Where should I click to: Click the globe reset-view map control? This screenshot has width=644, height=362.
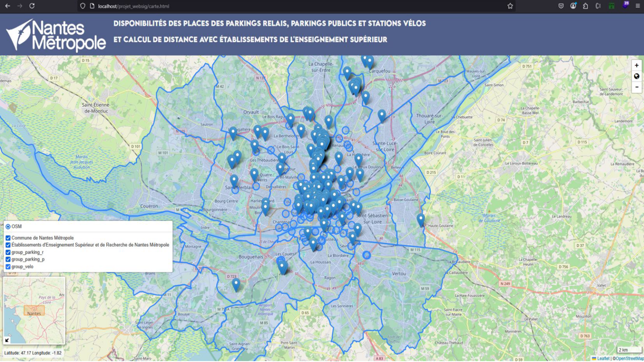click(636, 76)
